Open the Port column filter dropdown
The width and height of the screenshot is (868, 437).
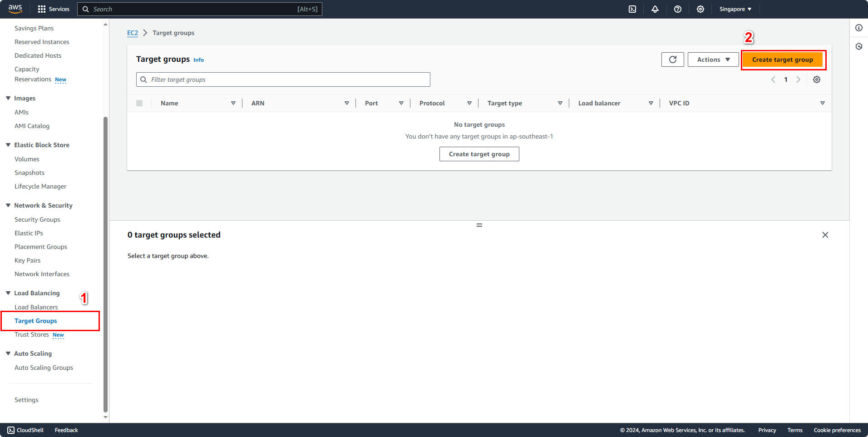(401, 103)
